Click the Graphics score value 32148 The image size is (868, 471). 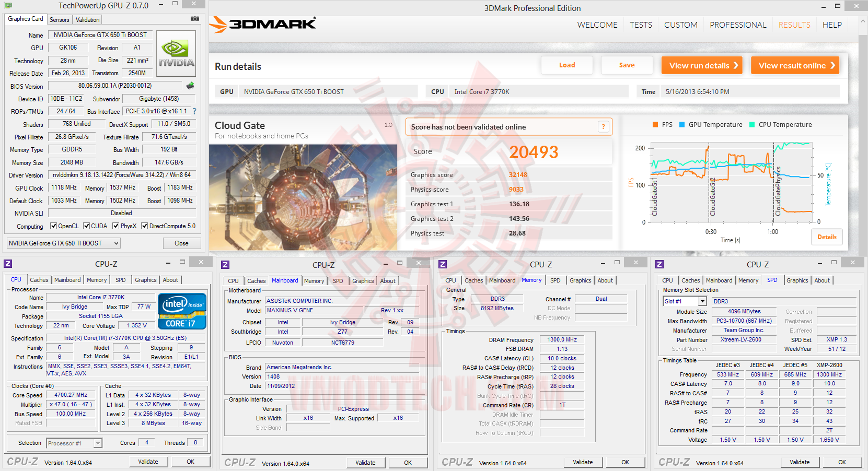click(x=518, y=175)
